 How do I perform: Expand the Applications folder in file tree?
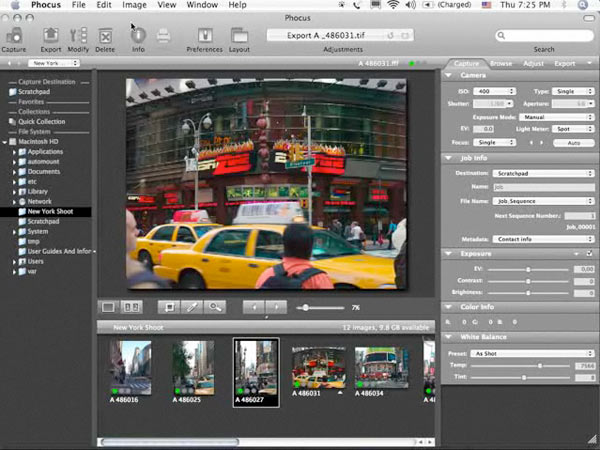(x=14, y=151)
